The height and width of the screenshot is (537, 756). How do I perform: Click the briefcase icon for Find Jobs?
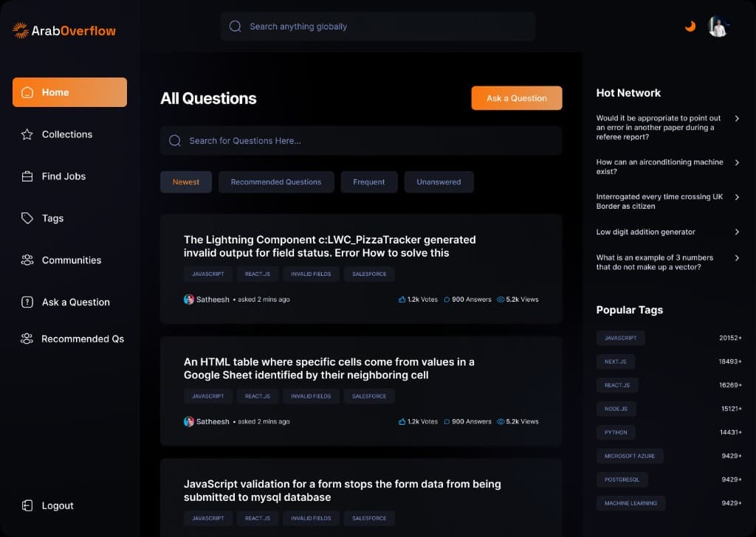pos(27,176)
